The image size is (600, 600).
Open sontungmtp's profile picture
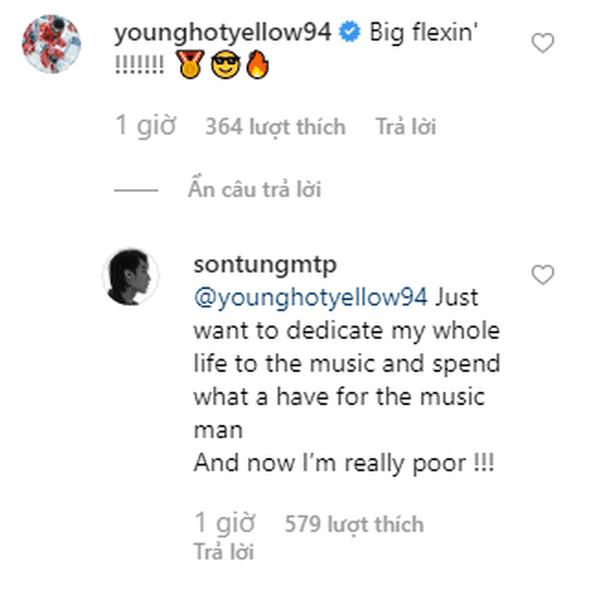[x=131, y=276]
